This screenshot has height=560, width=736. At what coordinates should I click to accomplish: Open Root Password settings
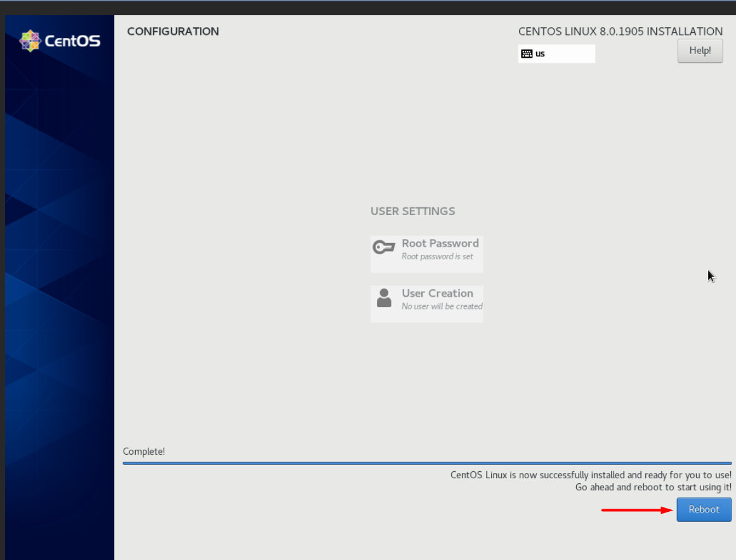(x=426, y=254)
